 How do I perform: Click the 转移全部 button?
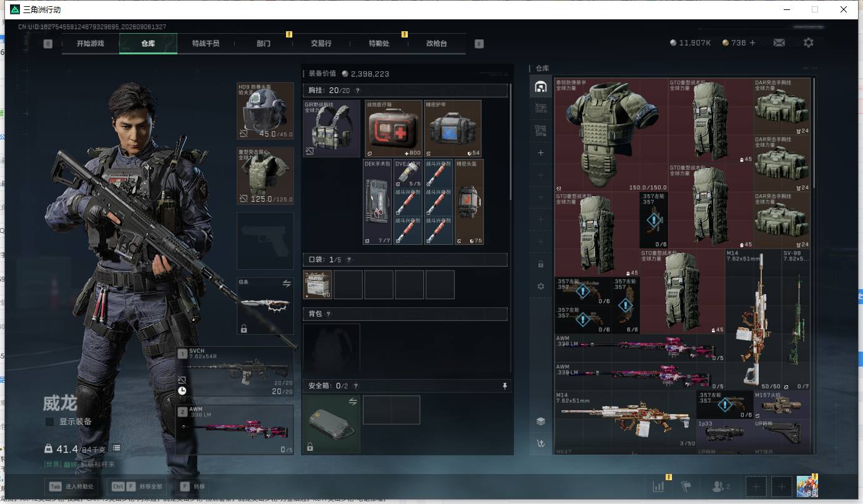[x=136, y=487]
